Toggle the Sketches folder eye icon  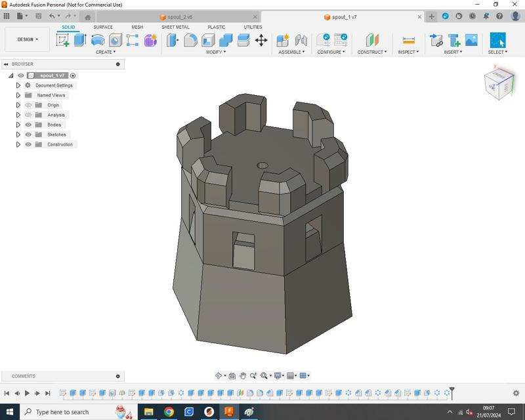[28, 135]
